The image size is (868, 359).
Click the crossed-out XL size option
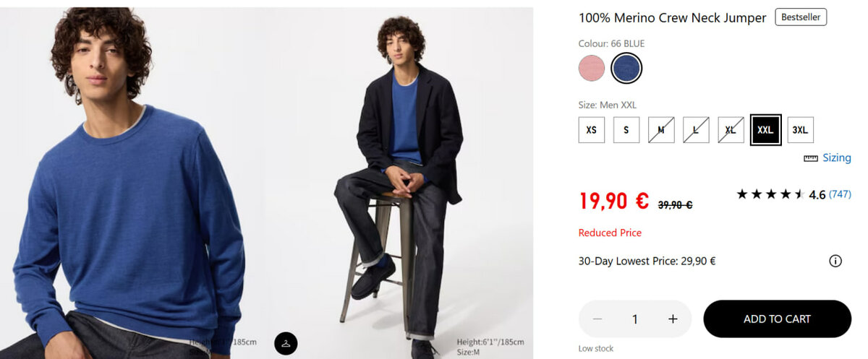(731, 130)
